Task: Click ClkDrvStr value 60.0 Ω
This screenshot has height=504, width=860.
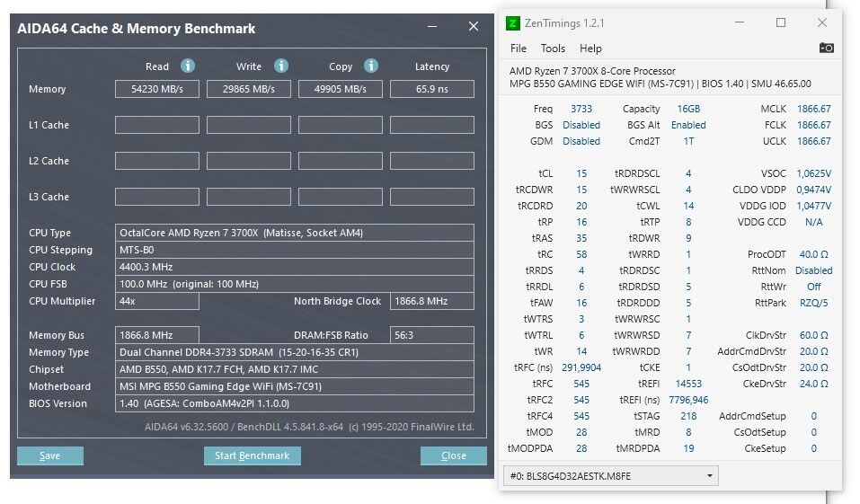Action: (x=814, y=335)
